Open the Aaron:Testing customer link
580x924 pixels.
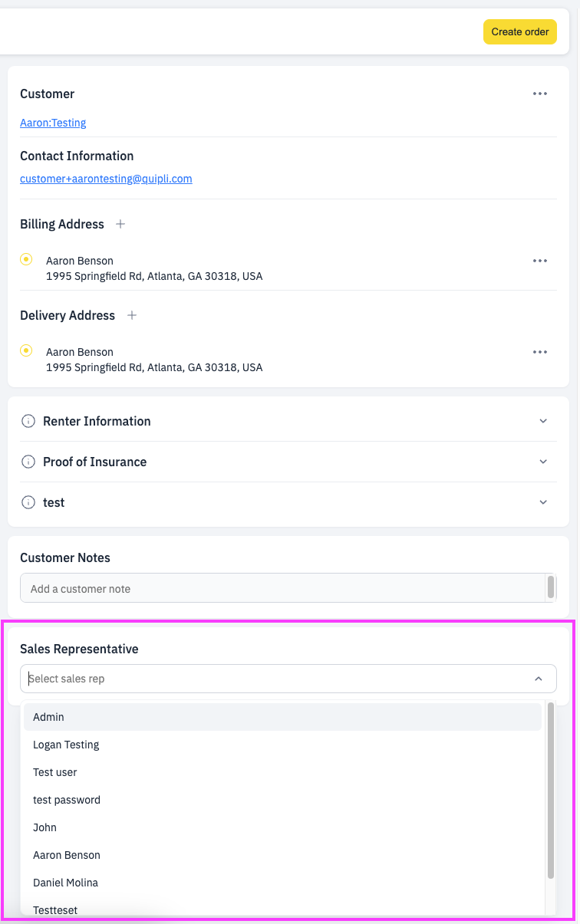tap(53, 123)
